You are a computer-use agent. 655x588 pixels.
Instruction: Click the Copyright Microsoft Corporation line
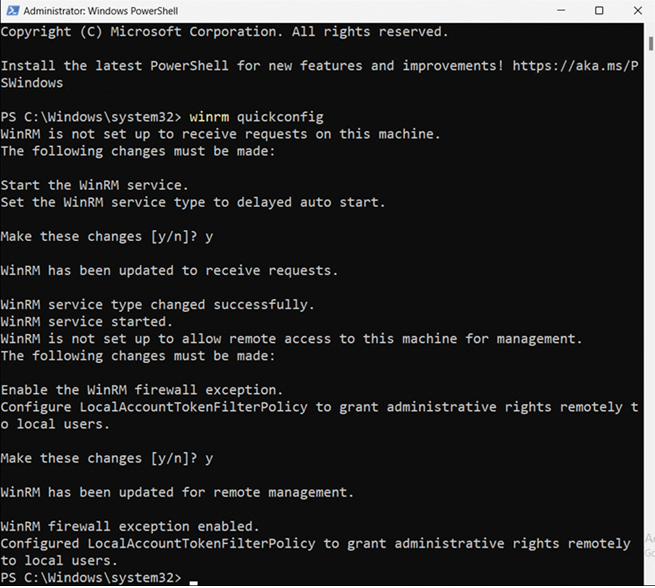point(224,32)
